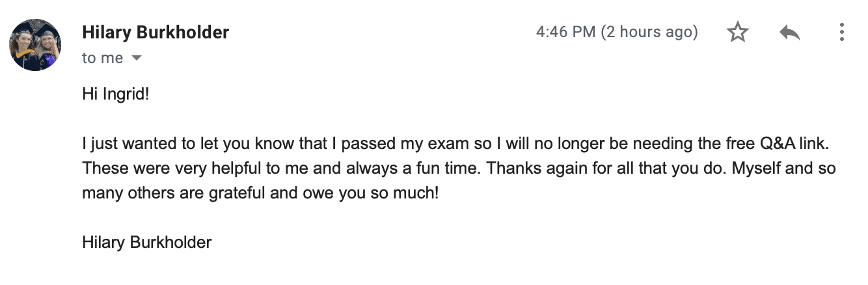Click the "Hi Ingrid!" greeting line
Viewport: 868px width, 285px height.
(116, 94)
